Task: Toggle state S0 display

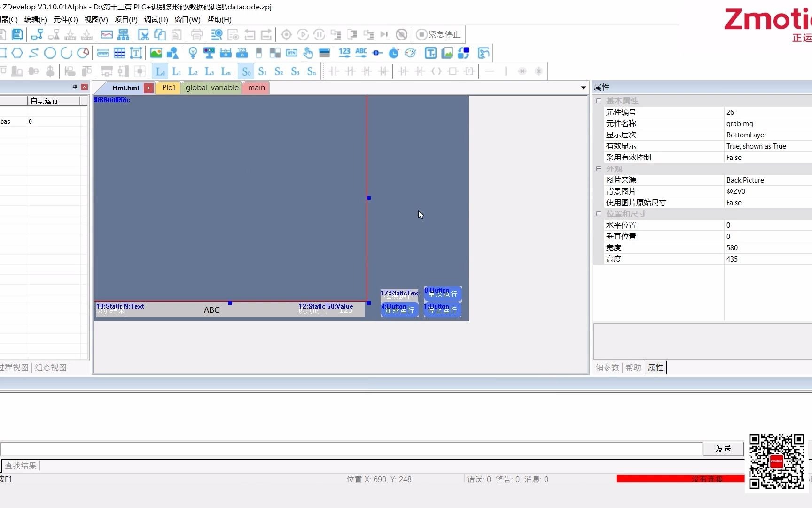Action: coord(246,71)
